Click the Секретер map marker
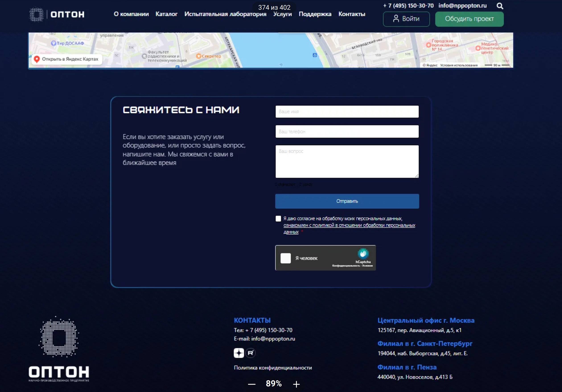Viewport: 562px width, 392px height. [x=199, y=56]
